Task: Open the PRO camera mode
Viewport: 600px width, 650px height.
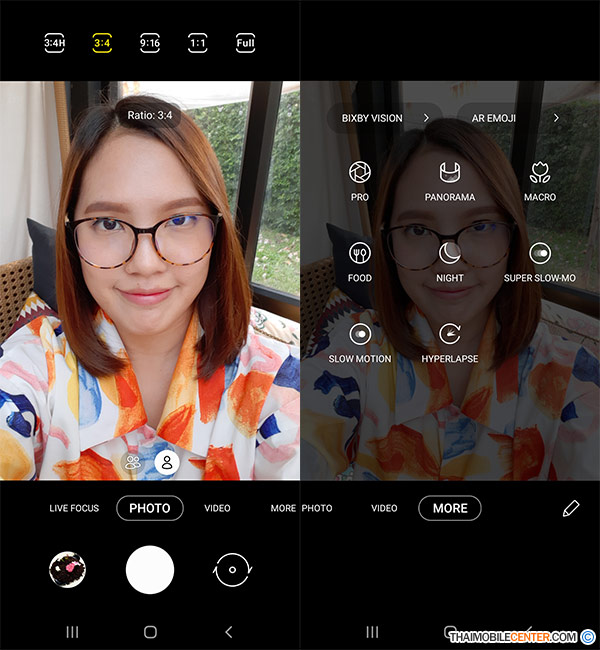Action: [x=360, y=181]
